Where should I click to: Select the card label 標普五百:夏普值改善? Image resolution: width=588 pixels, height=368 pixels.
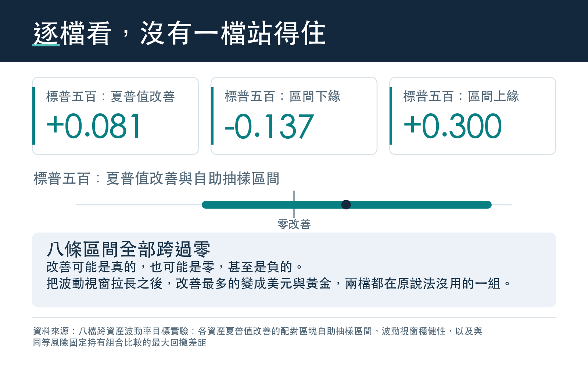[110, 97]
